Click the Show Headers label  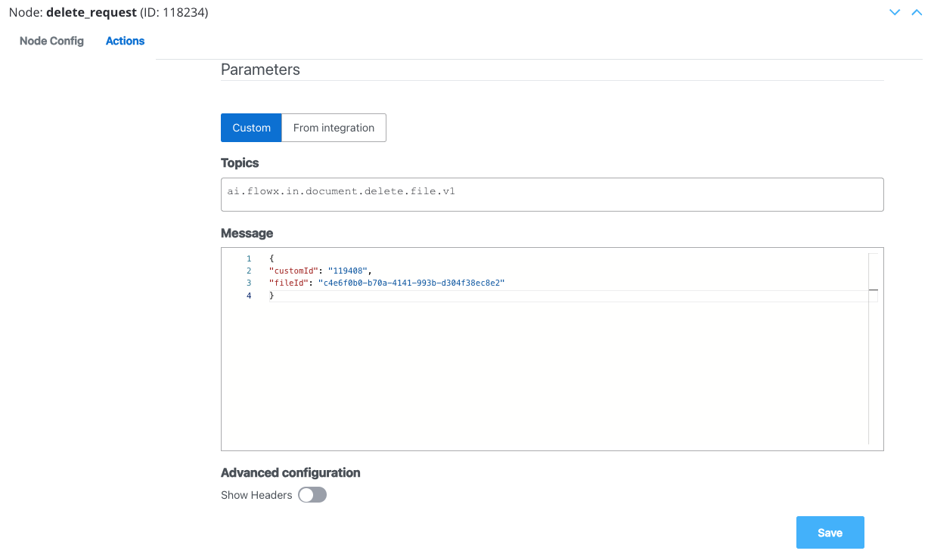coord(256,495)
